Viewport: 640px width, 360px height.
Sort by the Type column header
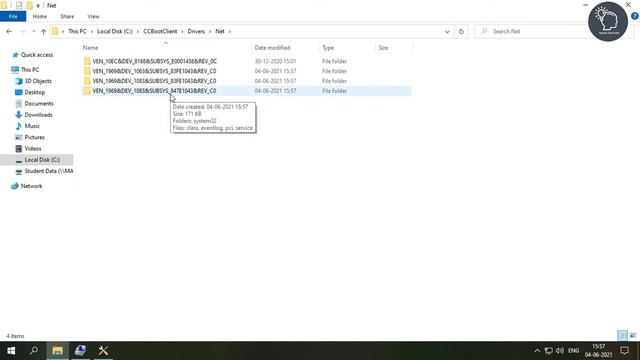328,48
